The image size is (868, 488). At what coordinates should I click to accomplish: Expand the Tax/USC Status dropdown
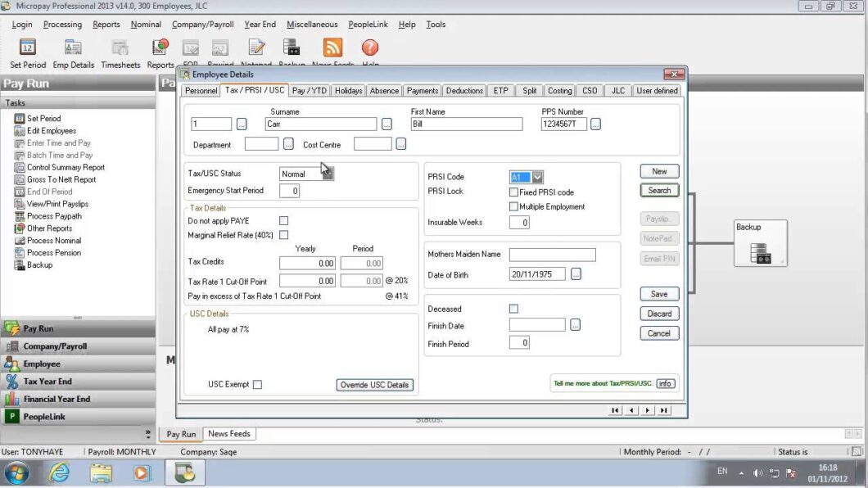click(x=328, y=174)
